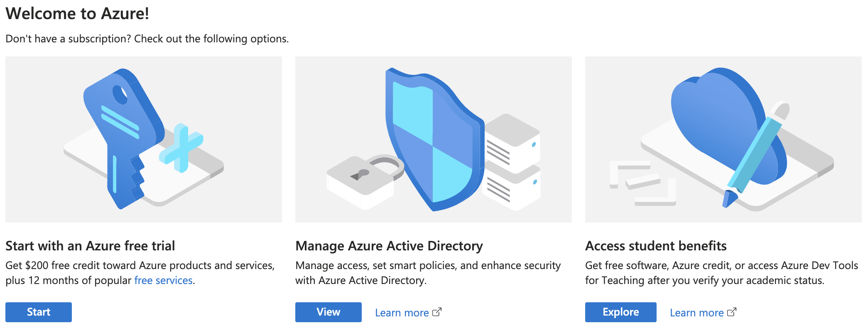This screenshot has width=868, height=333.
Task: Click external link icon next to View's Learn more
Action: coord(437,312)
